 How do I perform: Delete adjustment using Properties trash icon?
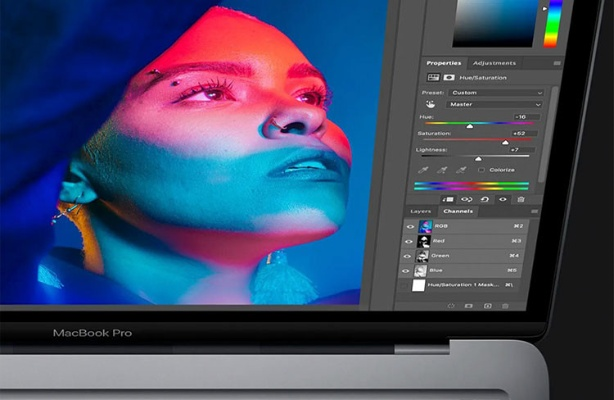(520, 199)
